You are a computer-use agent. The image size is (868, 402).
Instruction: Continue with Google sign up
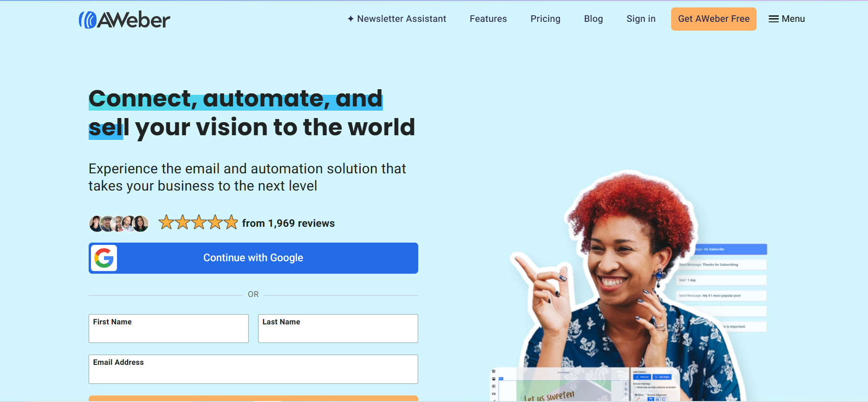[253, 258]
